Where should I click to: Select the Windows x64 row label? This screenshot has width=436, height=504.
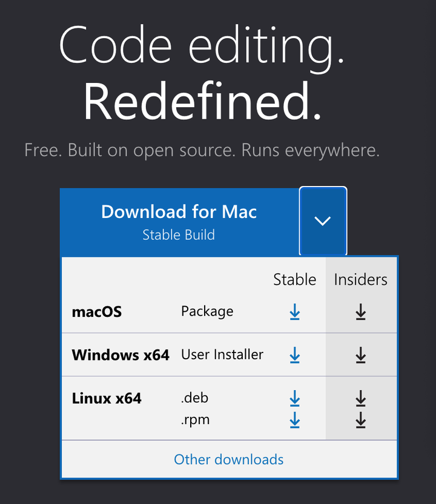[x=121, y=355]
